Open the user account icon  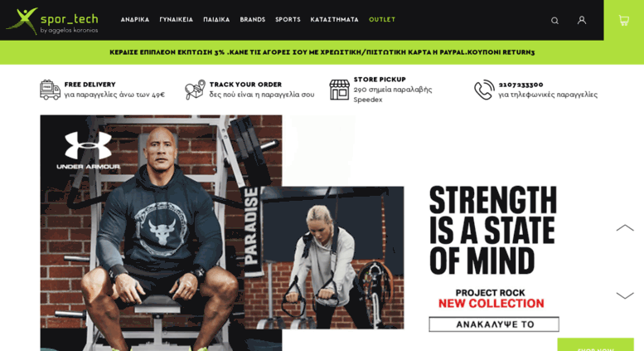point(582,20)
